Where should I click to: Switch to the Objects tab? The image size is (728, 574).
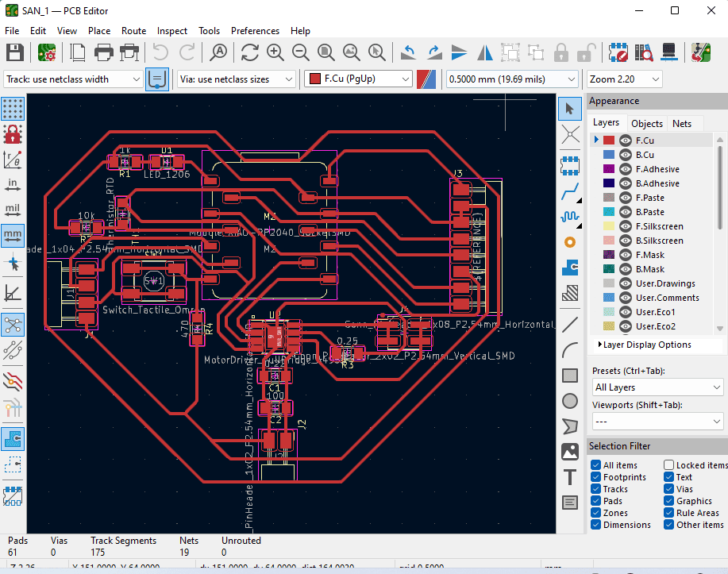[x=647, y=124]
